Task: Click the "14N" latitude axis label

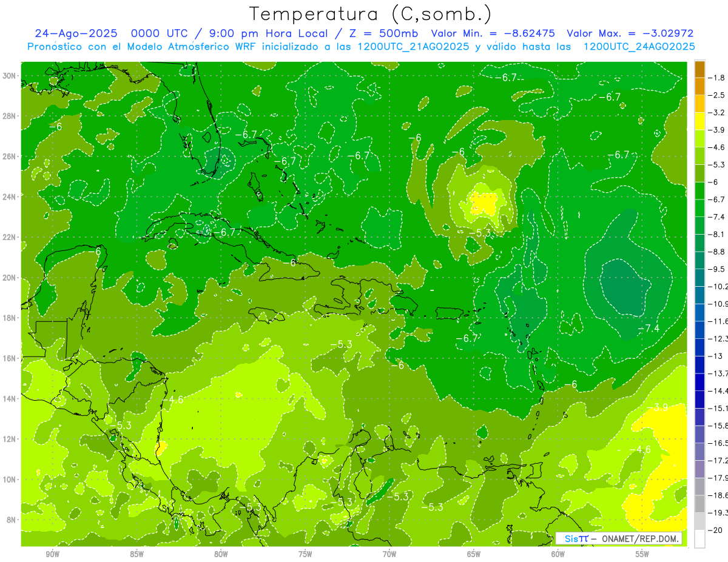Action: coord(10,398)
